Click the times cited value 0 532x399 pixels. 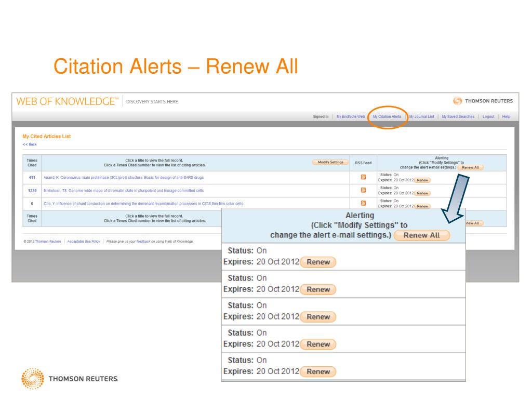32,204
